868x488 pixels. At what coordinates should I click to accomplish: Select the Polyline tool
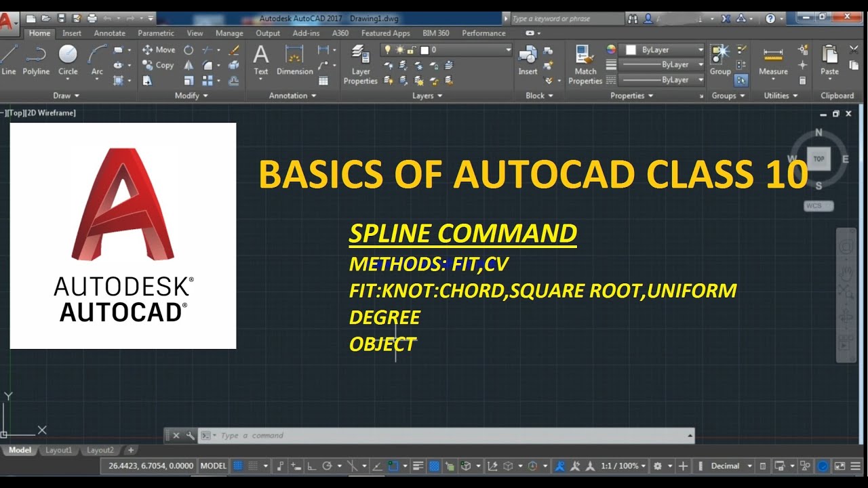(x=36, y=60)
